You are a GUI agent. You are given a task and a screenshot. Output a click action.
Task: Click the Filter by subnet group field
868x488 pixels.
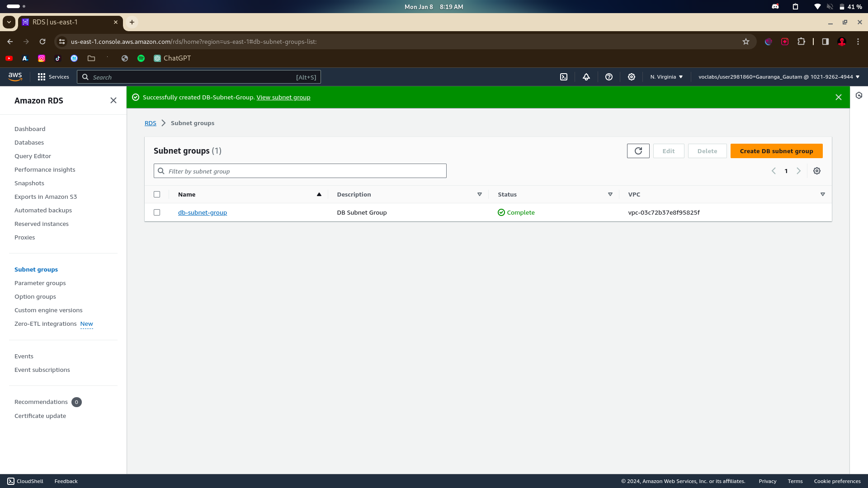300,171
